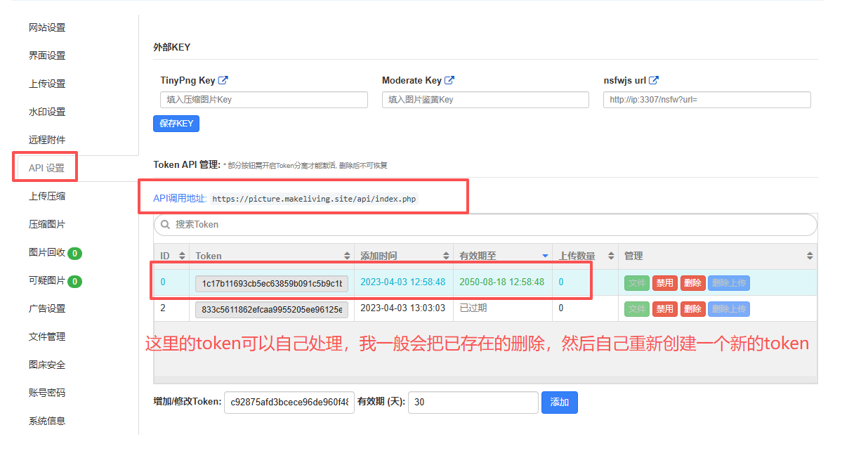Image resolution: width=868 pixels, height=451 pixels.
Task: Click the 保存KEY button
Action: (176, 124)
